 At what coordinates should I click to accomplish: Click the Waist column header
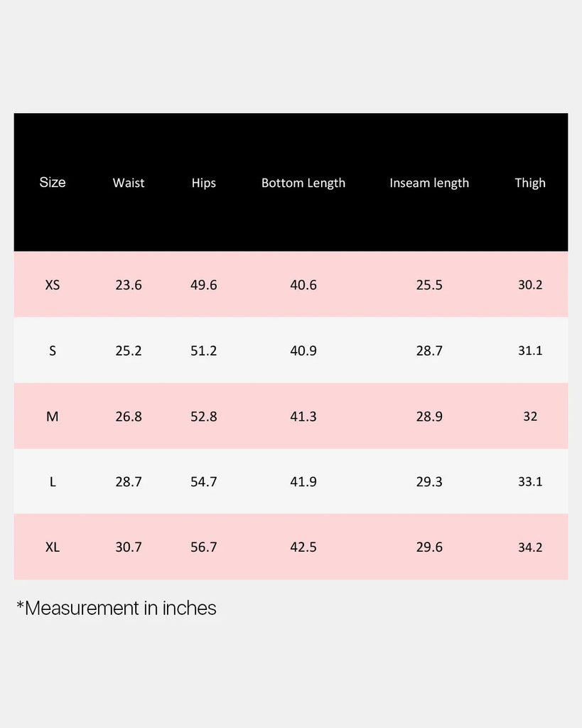pyautogui.click(x=129, y=183)
